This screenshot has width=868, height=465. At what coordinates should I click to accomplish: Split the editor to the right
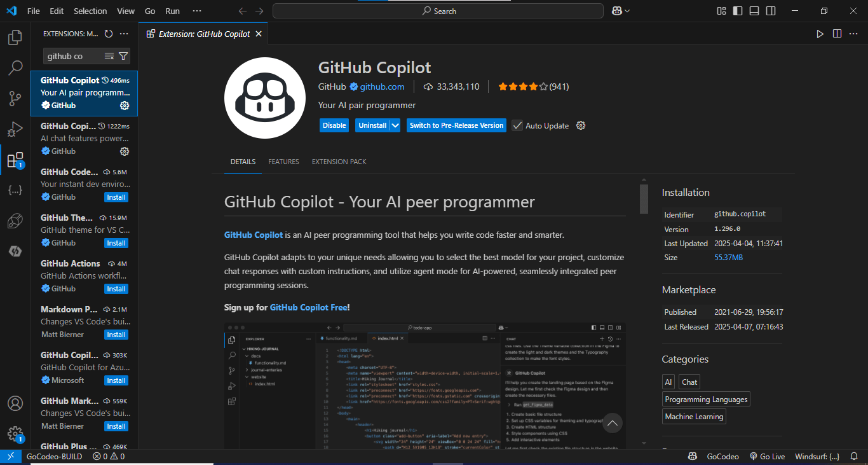tap(837, 34)
